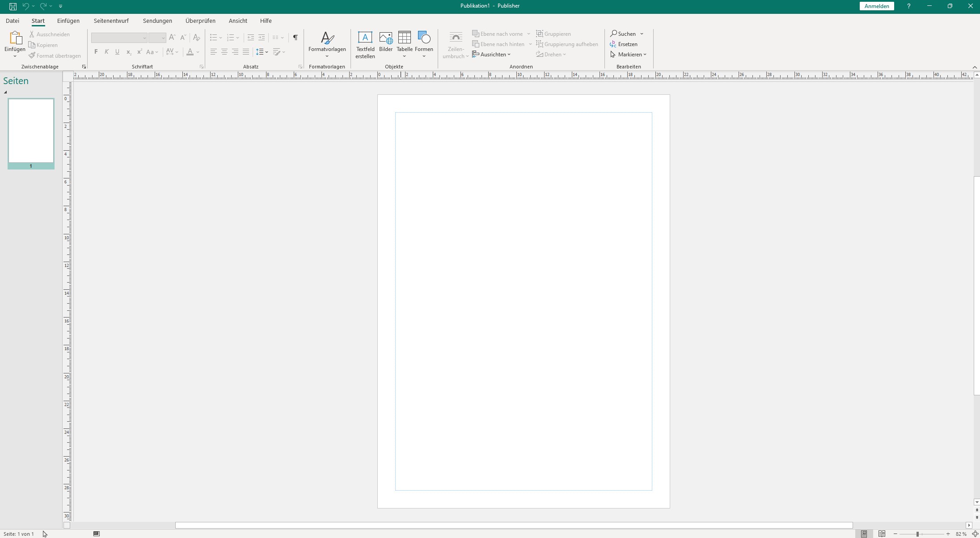Open the Markieren dropdown menu
This screenshot has width=980, height=538.
pos(629,55)
